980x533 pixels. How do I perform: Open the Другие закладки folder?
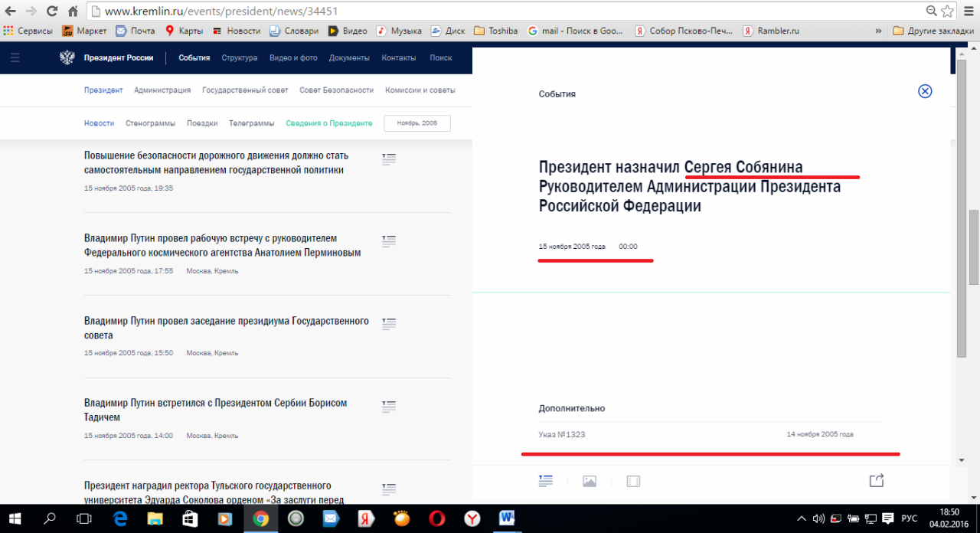pyautogui.click(x=934, y=31)
